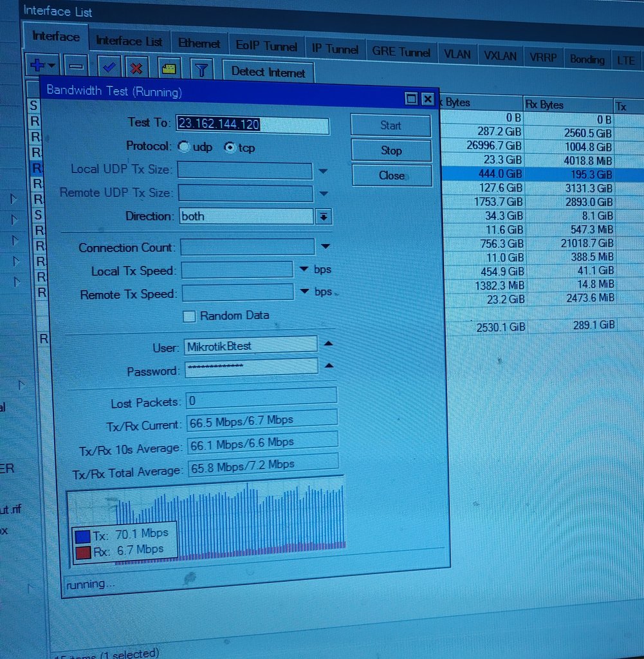Open the EoIP Tunnel tab

point(266,46)
